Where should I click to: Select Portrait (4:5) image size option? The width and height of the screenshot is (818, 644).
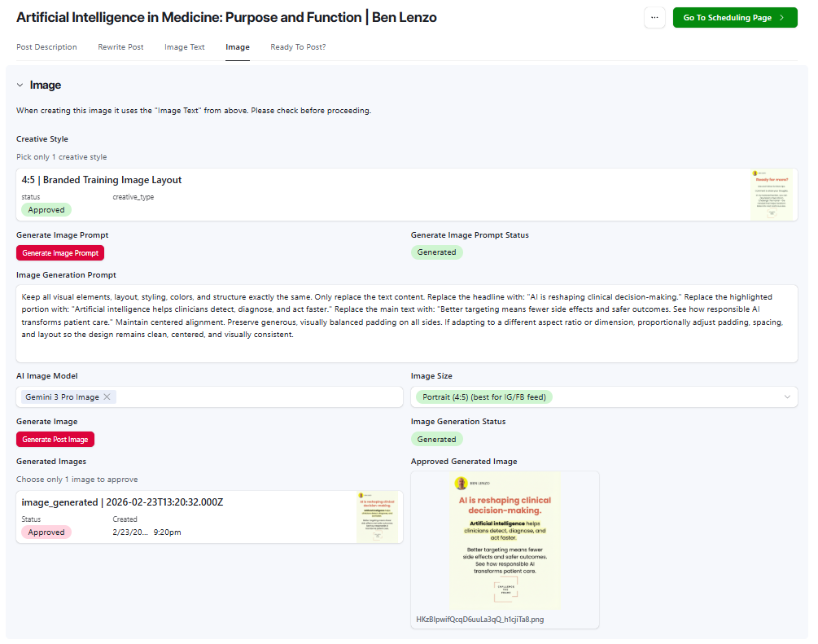pos(483,396)
